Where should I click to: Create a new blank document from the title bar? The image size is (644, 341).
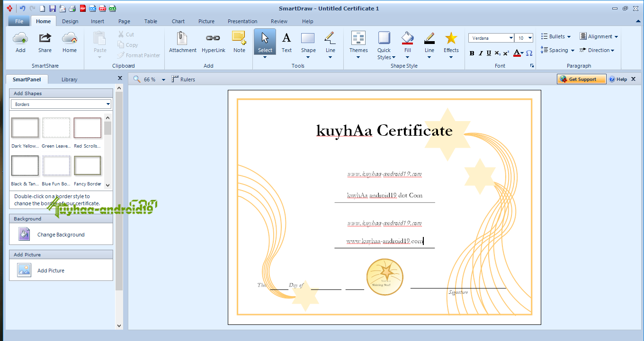[43, 9]
